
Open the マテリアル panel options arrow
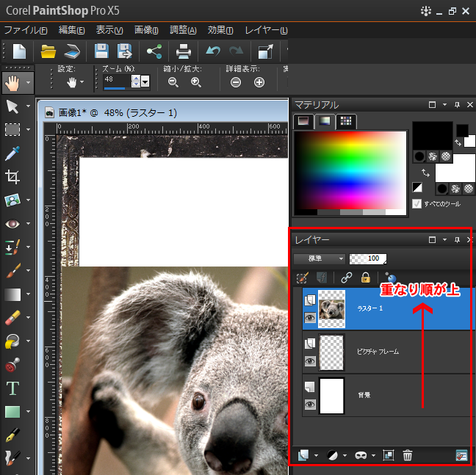tap(444, 105)
